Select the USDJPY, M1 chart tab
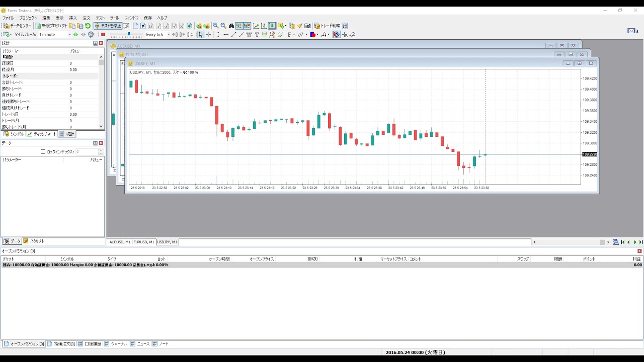The width and height of the screenshot is (644, 362). pyautogui.click(x=168, y=242)
